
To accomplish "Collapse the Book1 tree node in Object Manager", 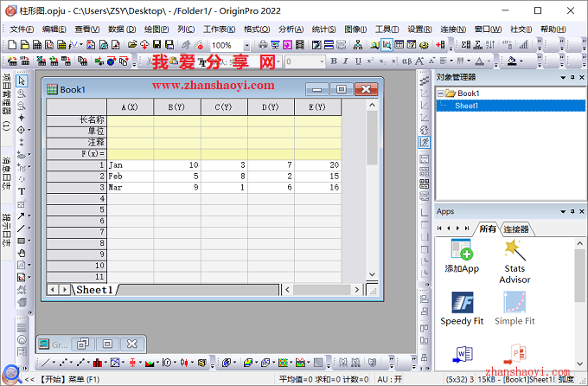I will [441, 93].
